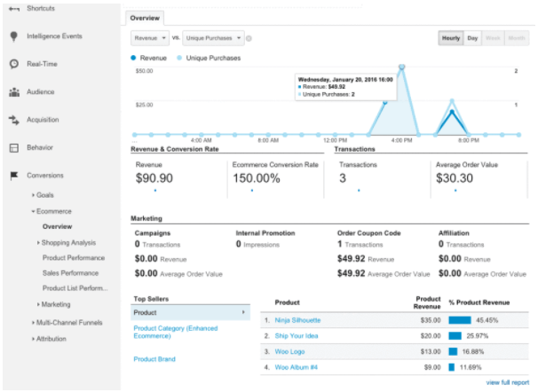Open Product Performance report in sidebar
This screenshot has height=392, width=538.
(x=75, y=258)
